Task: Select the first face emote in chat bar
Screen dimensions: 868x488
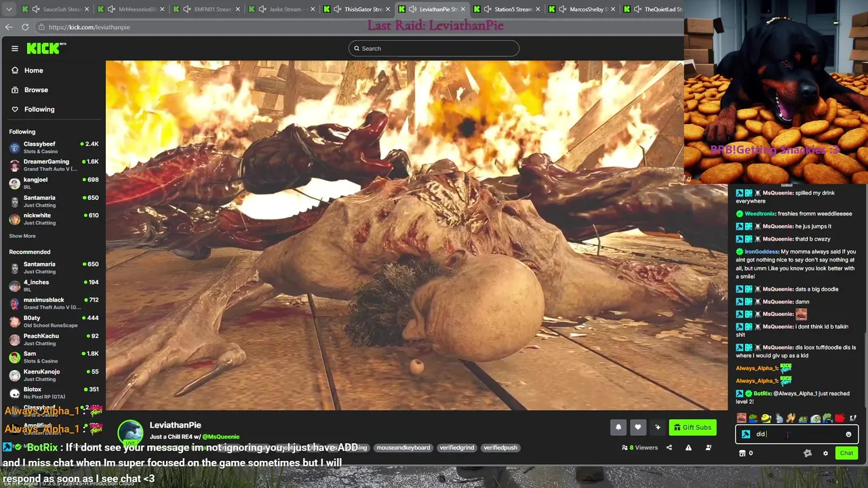Action: (x=741, y=418)
